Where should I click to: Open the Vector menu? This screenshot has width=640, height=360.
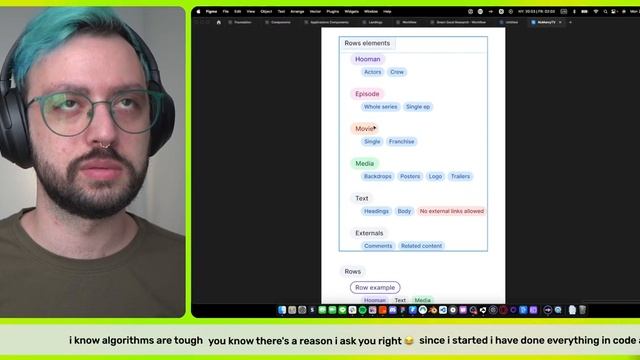coord(315,11)
